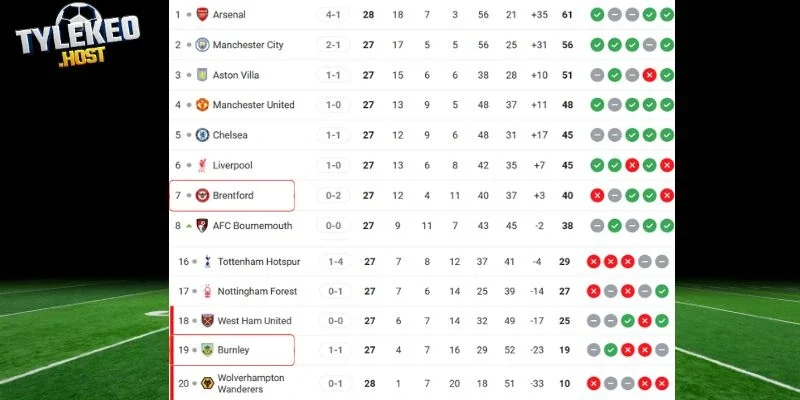Click the Arsenal club crest icon

pos(202,15)
